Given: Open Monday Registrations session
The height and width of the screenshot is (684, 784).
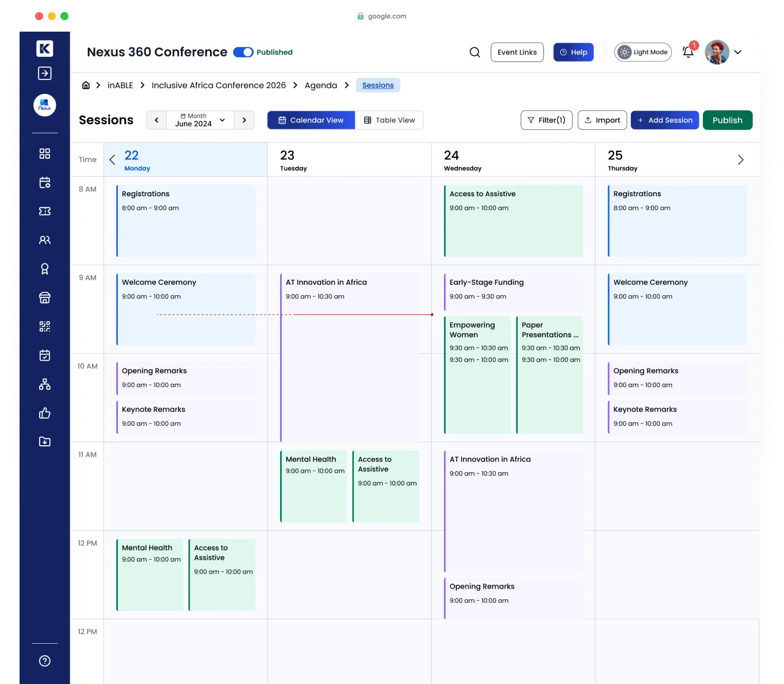Looking at the screenshot, I should (186, 221).
